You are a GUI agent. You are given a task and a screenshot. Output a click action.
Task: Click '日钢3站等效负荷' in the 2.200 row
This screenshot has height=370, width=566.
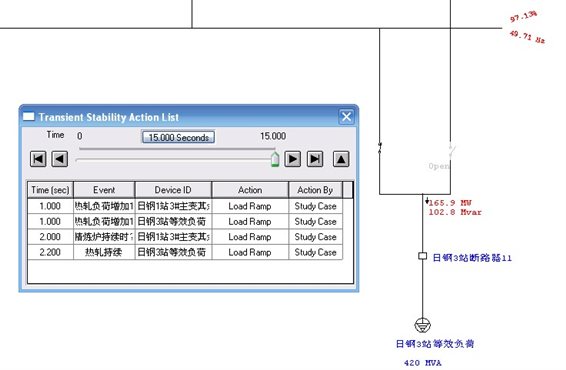click(172, 252)
